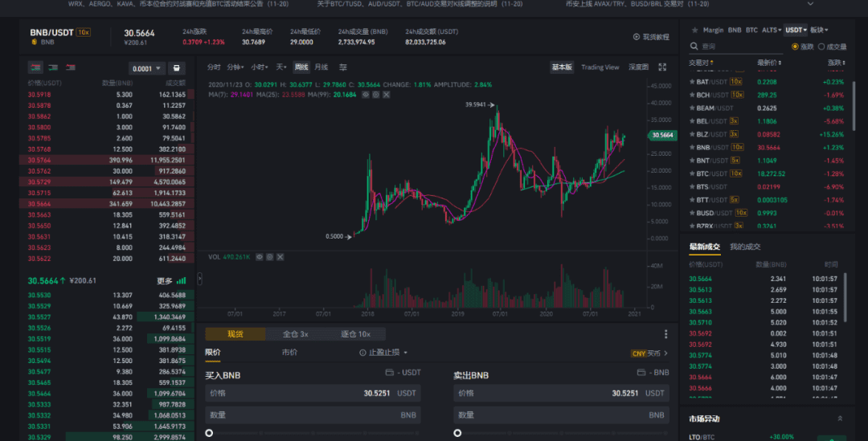
Task: Sort market list by 涨跌 column
Action: tap(836, 63)
